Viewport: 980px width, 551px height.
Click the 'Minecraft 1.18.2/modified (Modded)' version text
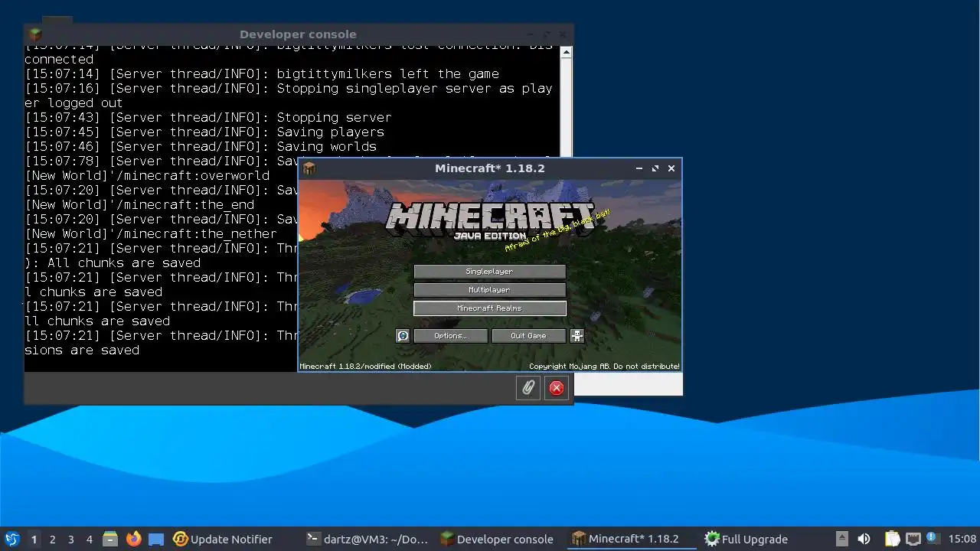pos(365,367)
